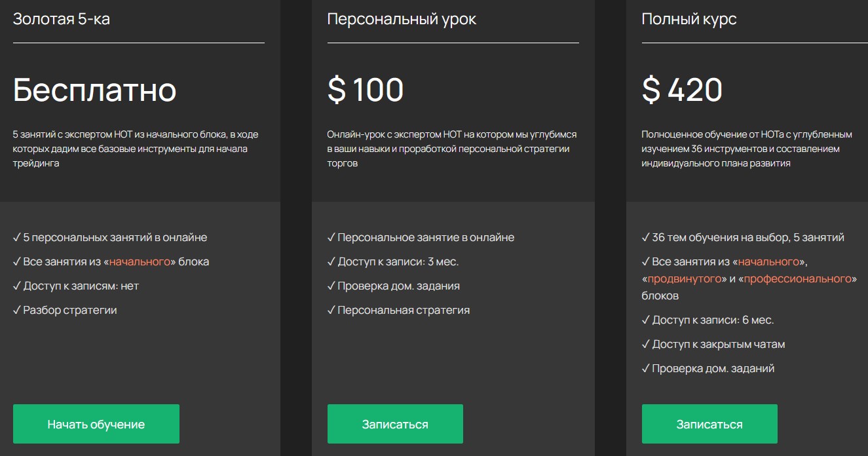
Task: Click the Начать обучение button
Action: [96, 424]
